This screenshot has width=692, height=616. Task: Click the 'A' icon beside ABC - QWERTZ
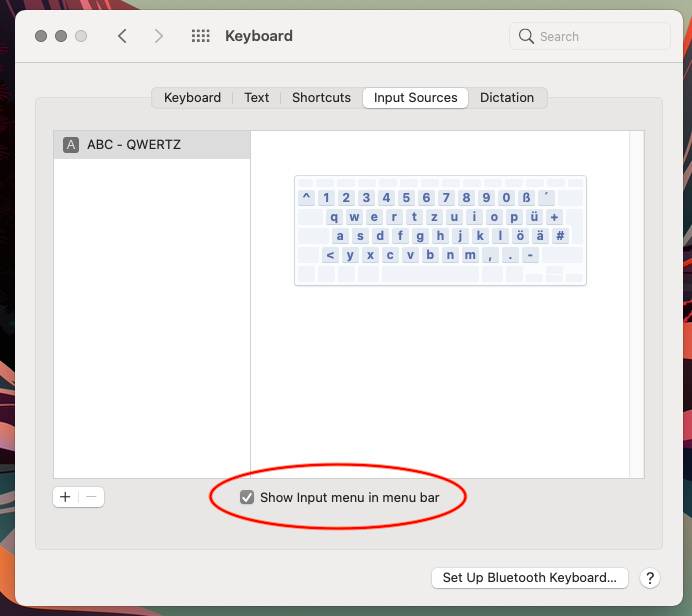point(71,144)
